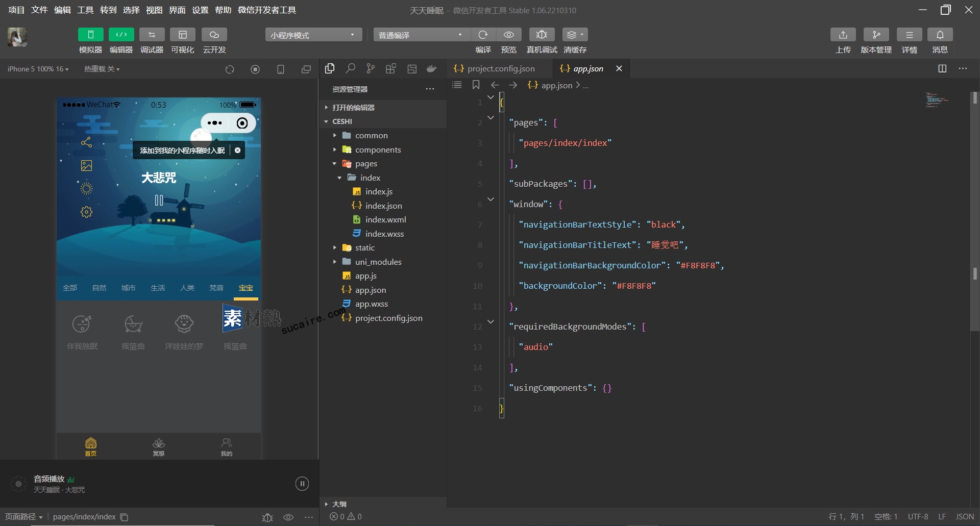Viewport: 980px width, 526px height.
Task: Click the Upload (上传) icon
Action: [843, 35]
